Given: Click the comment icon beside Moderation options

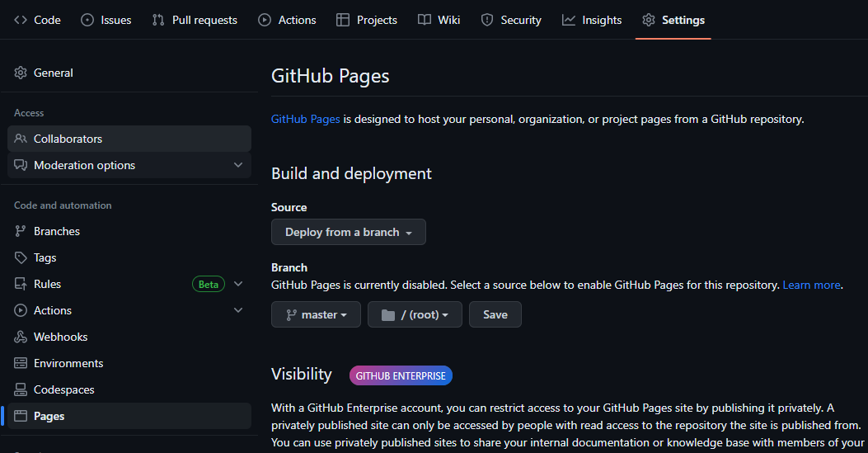Looking at the screenshot, I should (21, 165).
